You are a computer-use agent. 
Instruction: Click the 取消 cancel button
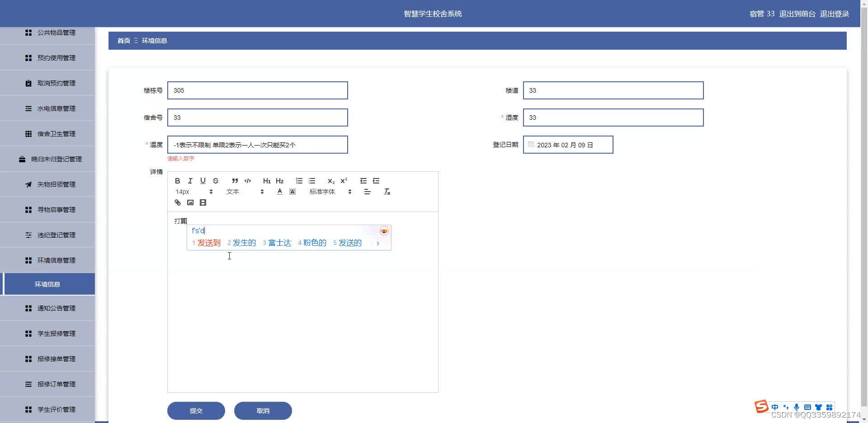click(x=263, y=410)
